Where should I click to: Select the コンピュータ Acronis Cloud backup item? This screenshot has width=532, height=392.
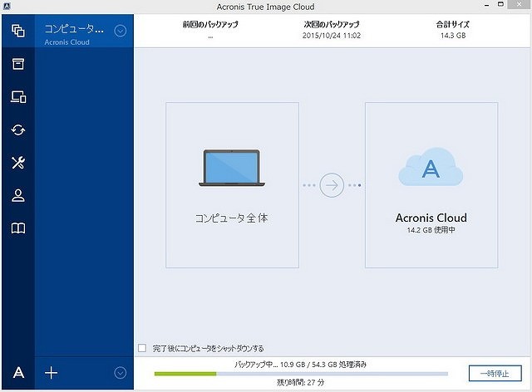(x=84, y=31)
